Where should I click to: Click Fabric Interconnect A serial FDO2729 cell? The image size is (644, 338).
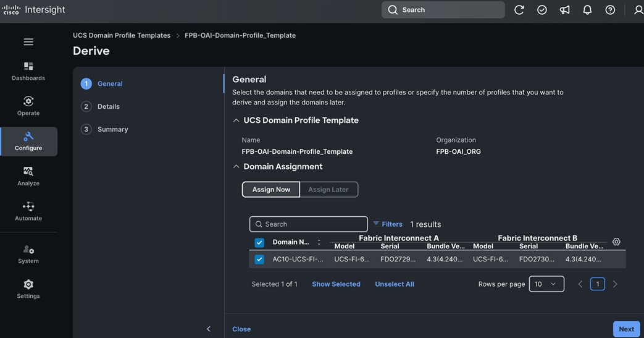click(398, 260)
